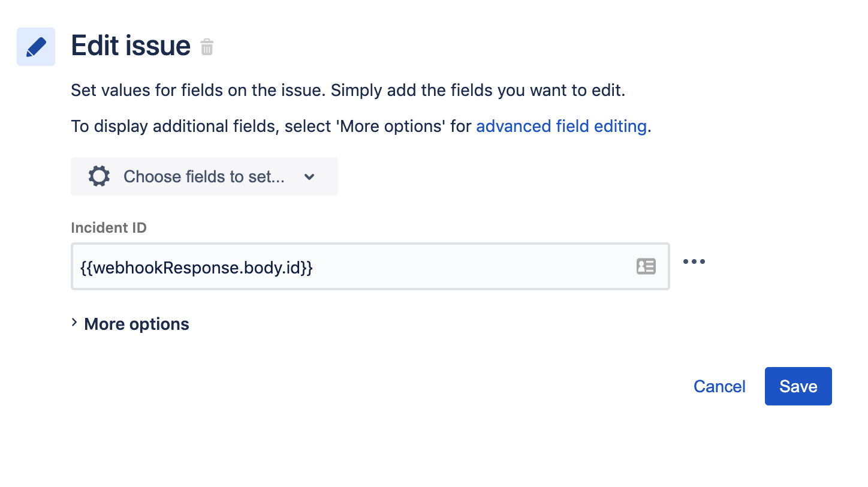Delete this action using the trash icon
The width and height of the screenshot is (868, 487).
tap(207, 47)
